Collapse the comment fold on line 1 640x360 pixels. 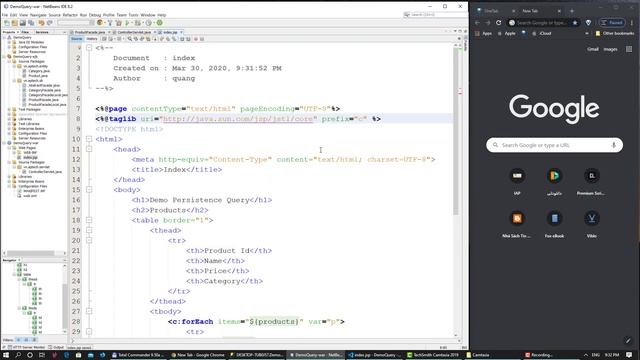click(89, 48)
